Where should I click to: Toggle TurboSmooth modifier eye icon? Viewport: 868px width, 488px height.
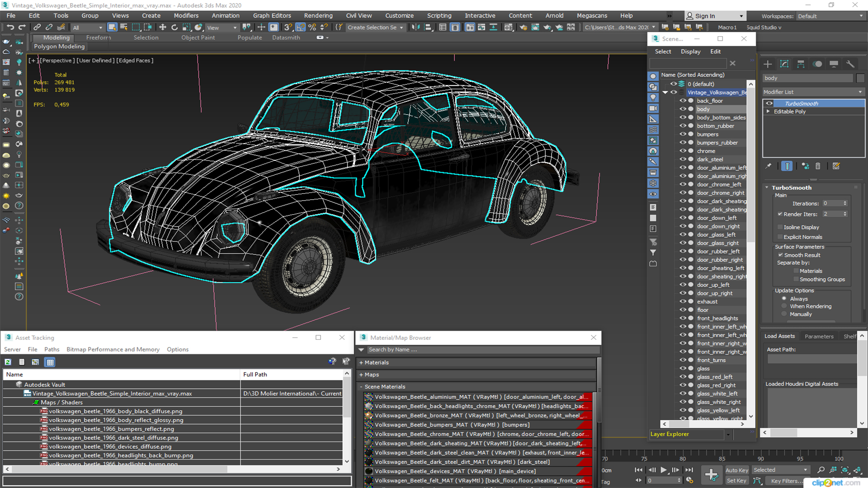[x=769, y=103]
